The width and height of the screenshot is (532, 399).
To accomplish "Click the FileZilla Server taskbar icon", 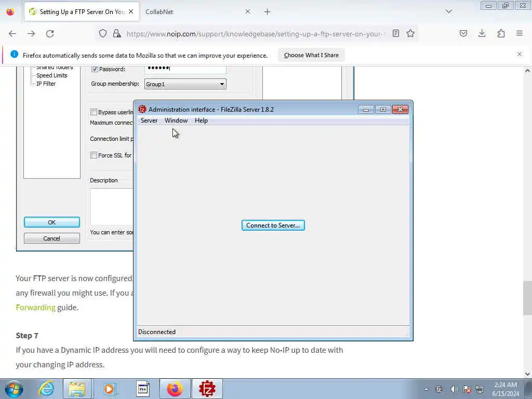I will 207,389.
